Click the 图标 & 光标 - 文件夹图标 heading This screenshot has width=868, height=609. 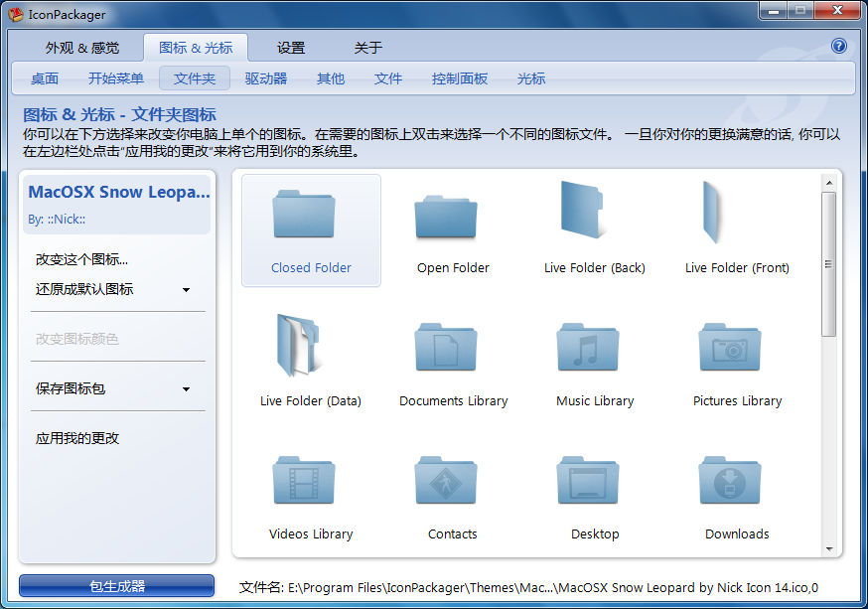(119, 114)
